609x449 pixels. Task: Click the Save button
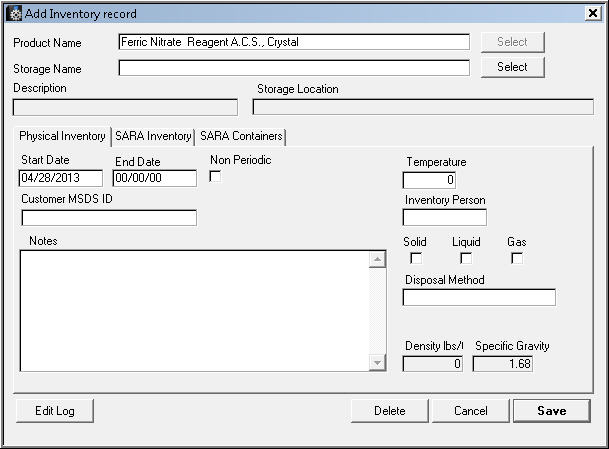[551, 411]
